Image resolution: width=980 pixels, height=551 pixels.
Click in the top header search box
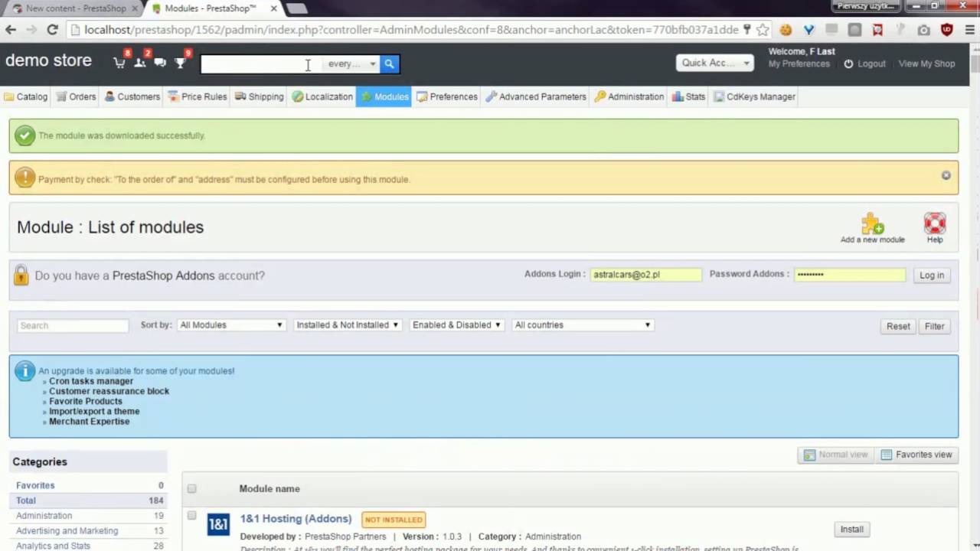[263, 64]
